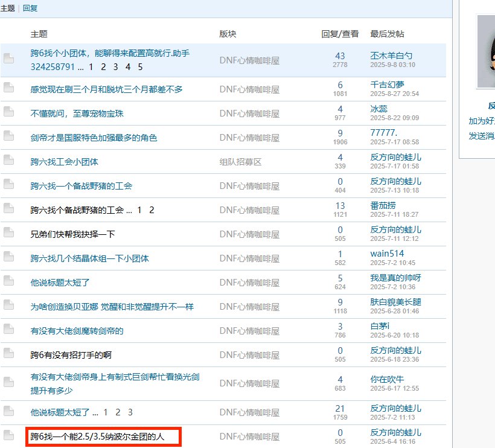Open DNF心情咖啡屋 board in first row
Screen dimensions: 495x448
pyautogui.click(x=249, y=60)
